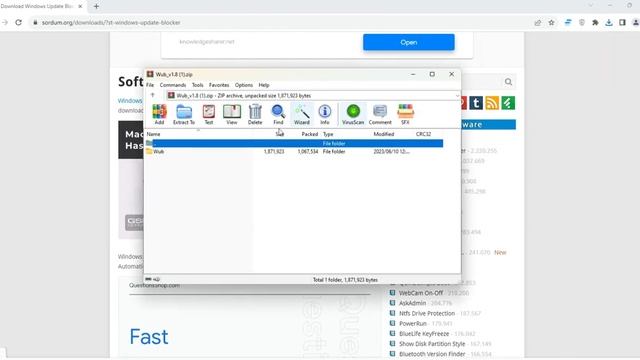The image size is (640, 360).
Task: Open Chrome extensions puzzle icon
Action: pyautogui.click(x=595, y=22)
